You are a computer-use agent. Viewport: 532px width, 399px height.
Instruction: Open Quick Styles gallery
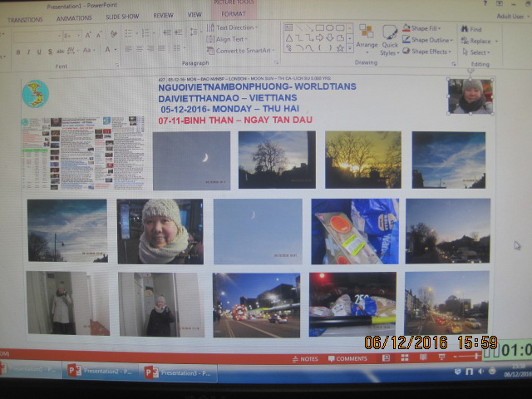point(390,40)
